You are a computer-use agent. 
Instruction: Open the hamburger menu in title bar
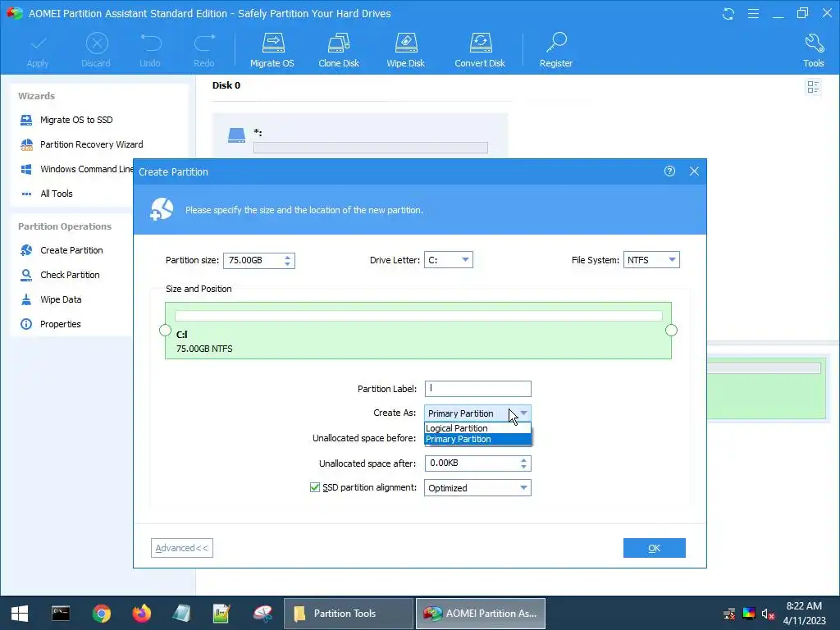coord(753,13)
